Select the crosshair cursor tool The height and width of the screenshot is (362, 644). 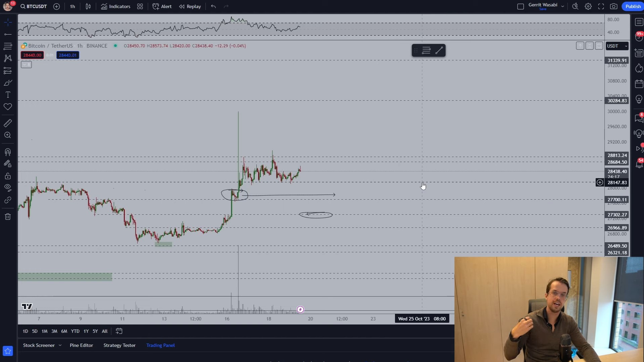[x=8, y=22]
